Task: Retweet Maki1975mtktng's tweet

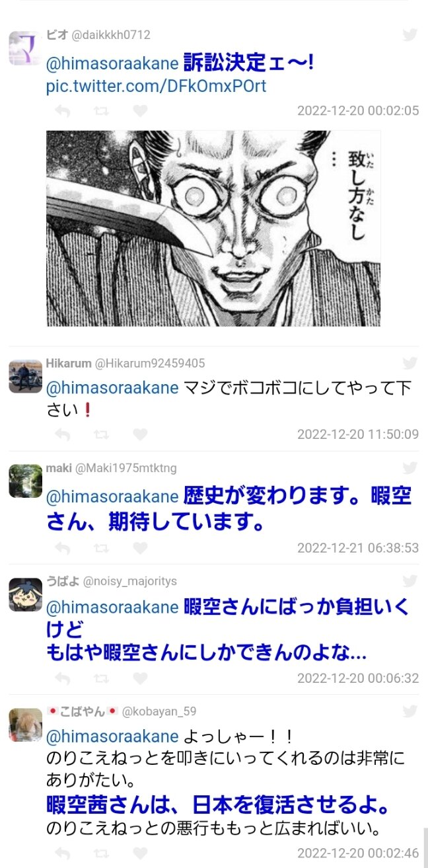Action: [x=101, y=548]
